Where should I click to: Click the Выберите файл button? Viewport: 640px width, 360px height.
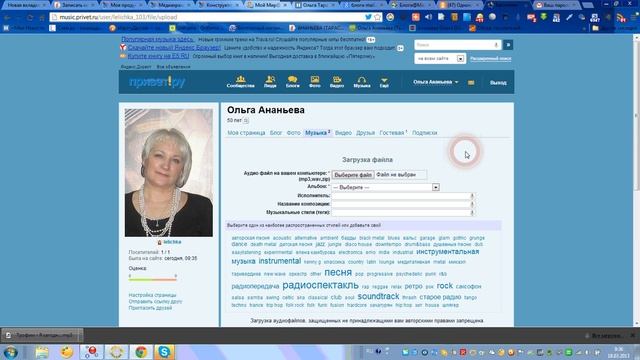click(x=353, y=175)
